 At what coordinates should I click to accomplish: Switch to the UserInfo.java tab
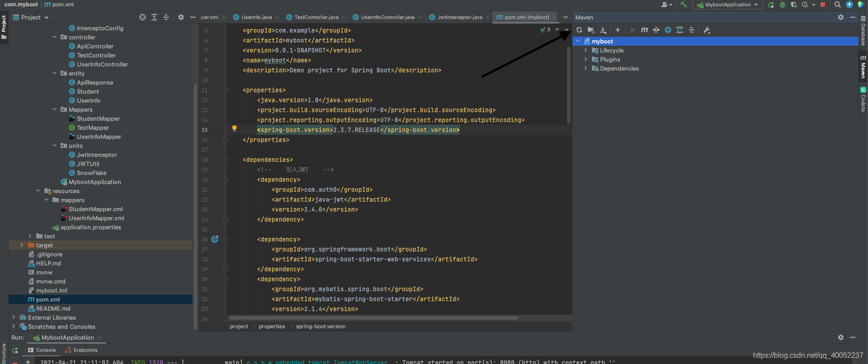point(256,17)
